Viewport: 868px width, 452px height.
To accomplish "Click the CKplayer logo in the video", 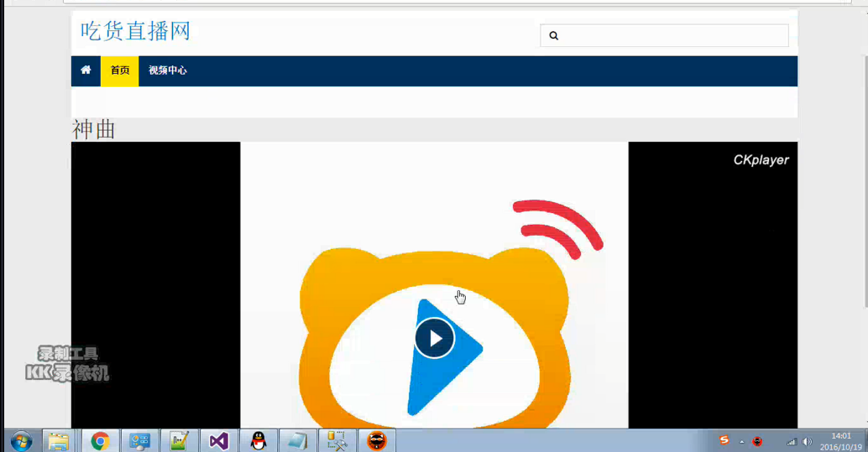I will [x=761, y=160].
